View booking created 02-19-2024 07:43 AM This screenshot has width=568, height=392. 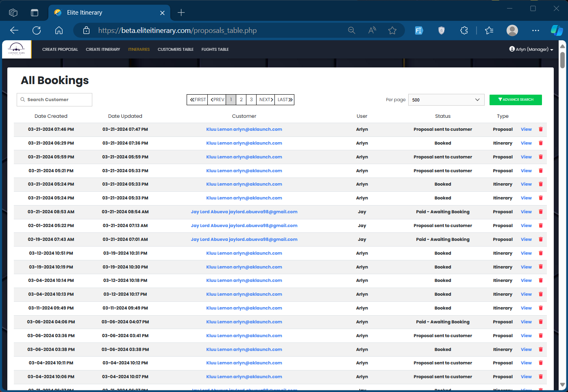click(526, 239)
